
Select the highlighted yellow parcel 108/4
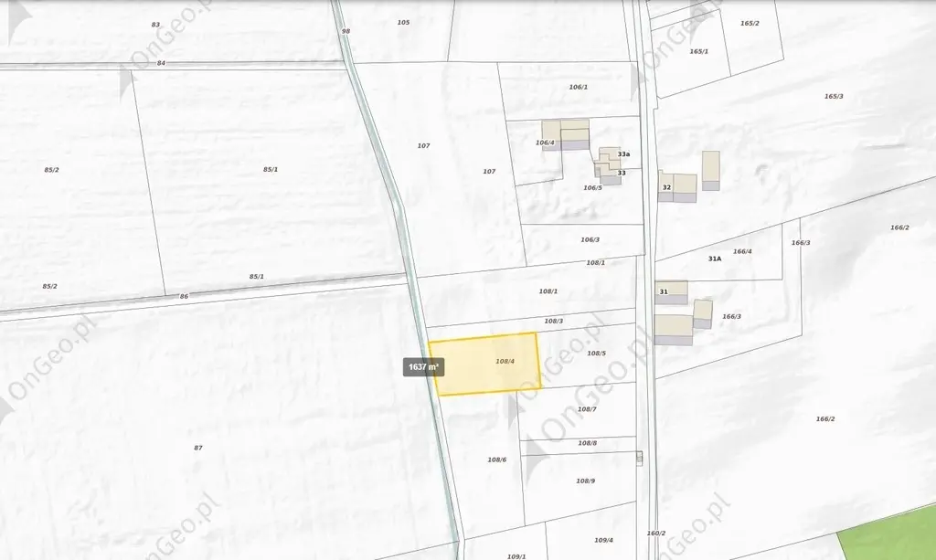point(484,364)
